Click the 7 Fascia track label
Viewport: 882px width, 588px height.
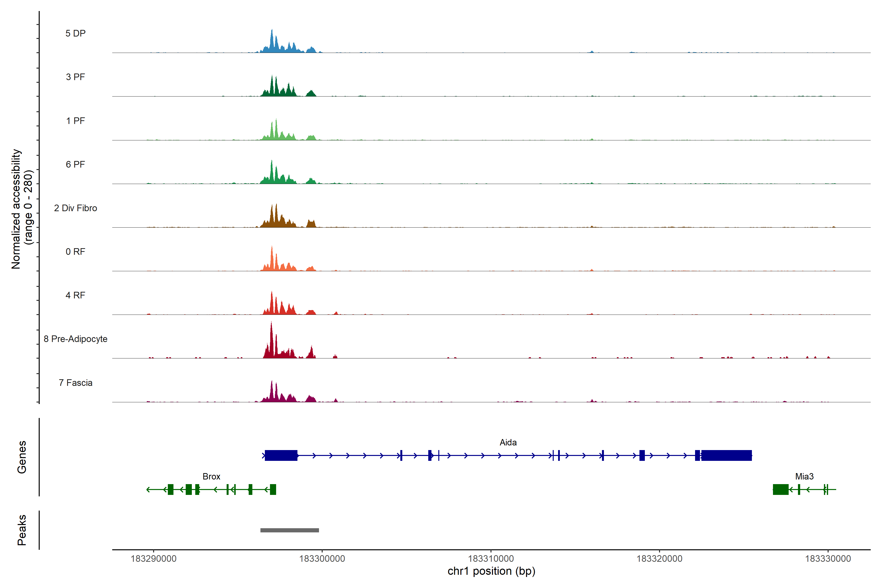coord(75,383)
